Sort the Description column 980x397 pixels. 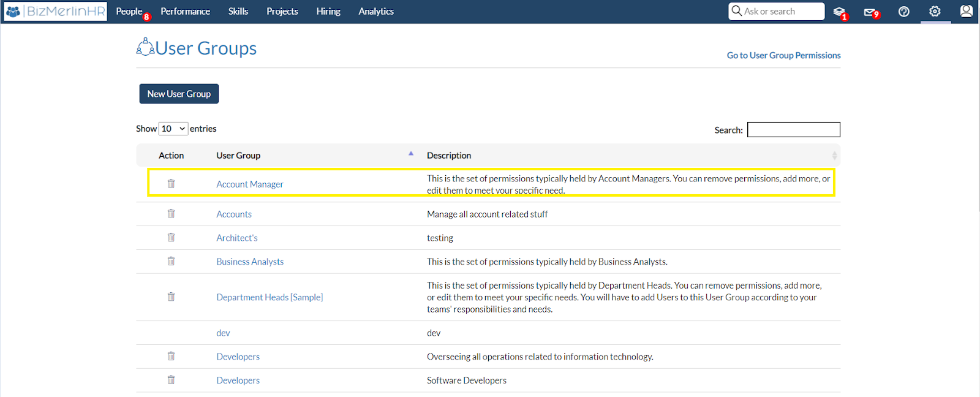click(834, 156)
